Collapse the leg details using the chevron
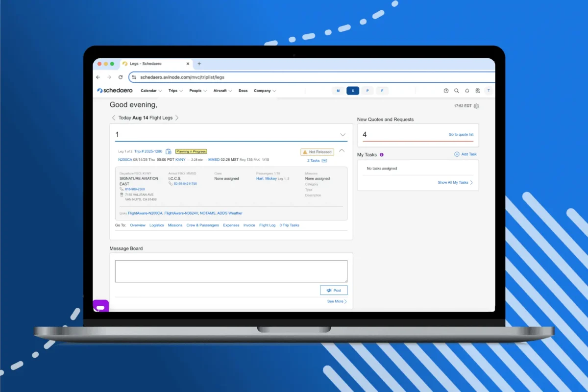588x392 pixels. point(342,151)
